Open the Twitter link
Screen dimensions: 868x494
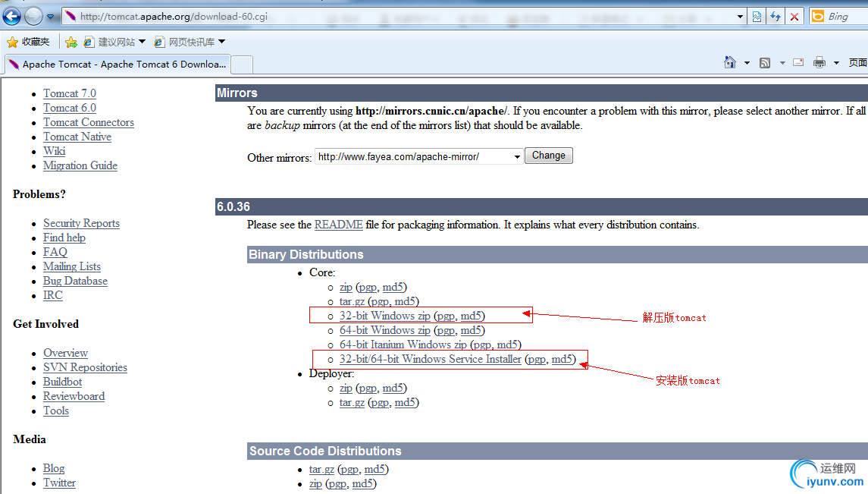coord(59,483)
